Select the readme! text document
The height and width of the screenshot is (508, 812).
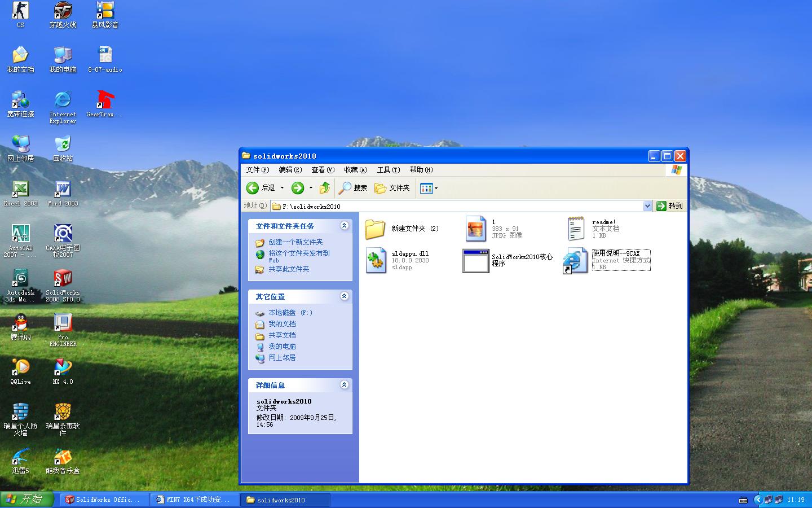tap(593, 229)
